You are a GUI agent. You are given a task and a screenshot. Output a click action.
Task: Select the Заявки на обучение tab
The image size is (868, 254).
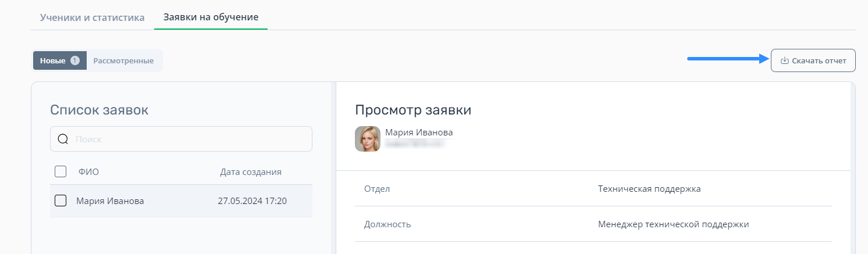211,17
